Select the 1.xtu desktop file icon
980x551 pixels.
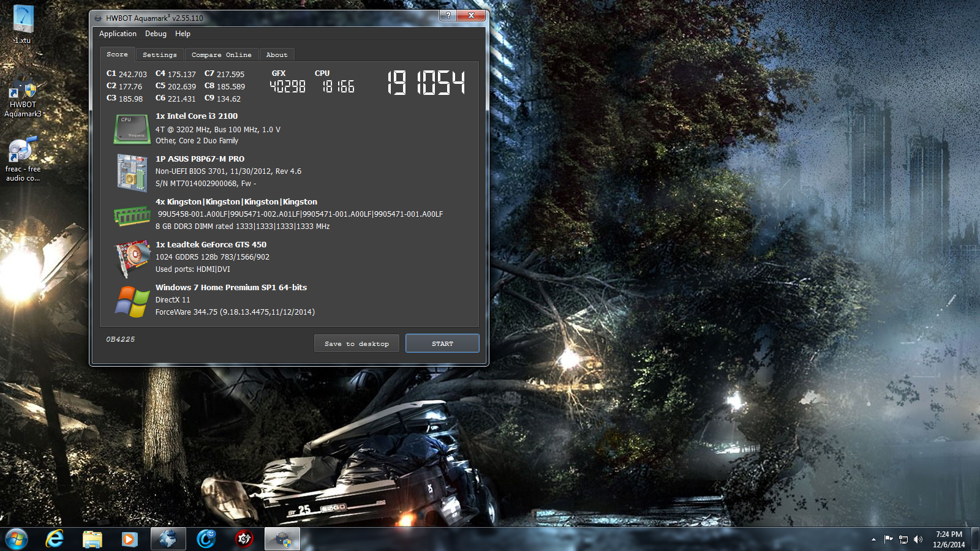point(23,24)
